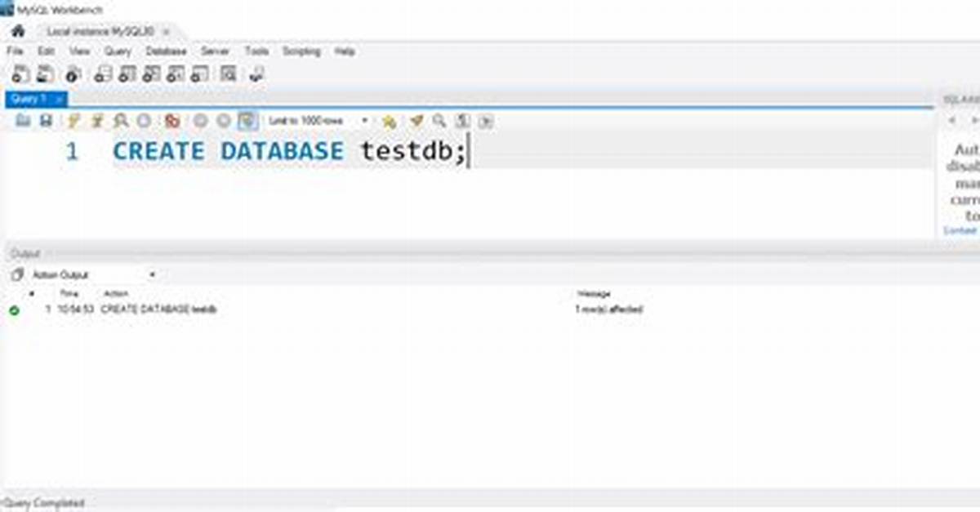Rollback the current transaction icon

click(x=224, y=121)
